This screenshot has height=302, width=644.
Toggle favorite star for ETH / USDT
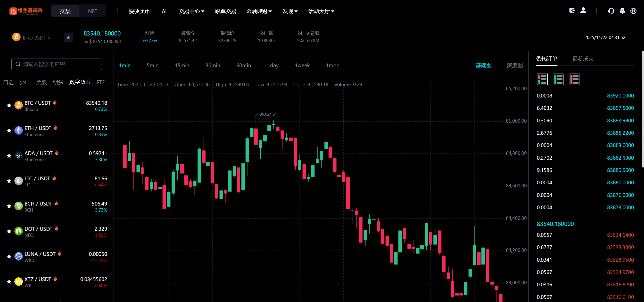click(x=9, y=130)
